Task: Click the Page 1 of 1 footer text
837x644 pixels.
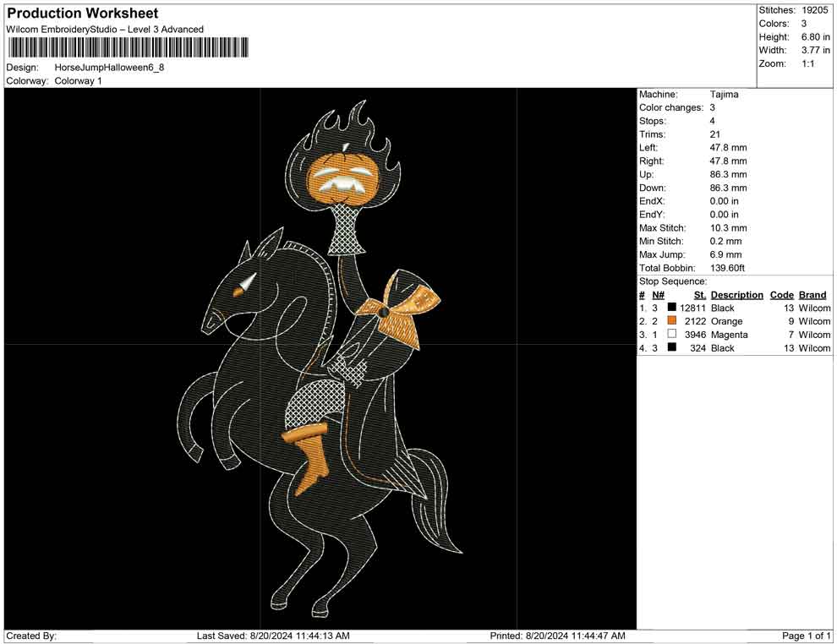Action: point(807,636)
